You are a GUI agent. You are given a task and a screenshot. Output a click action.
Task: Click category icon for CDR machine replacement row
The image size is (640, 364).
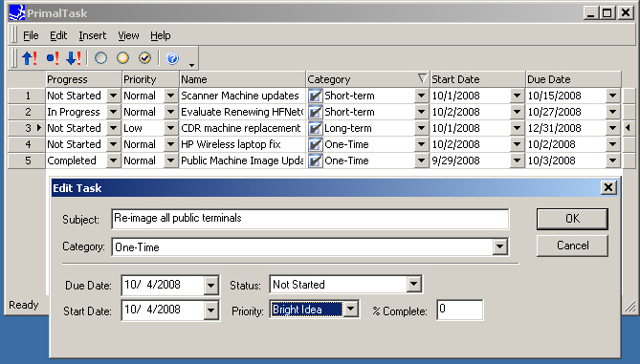(x=315, y=128)
